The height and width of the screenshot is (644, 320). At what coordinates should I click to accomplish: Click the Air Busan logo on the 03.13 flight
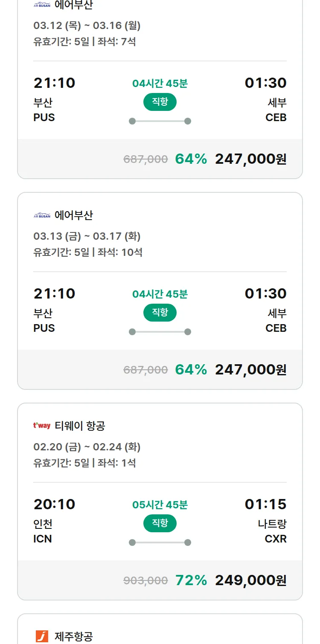coord(42,216)
